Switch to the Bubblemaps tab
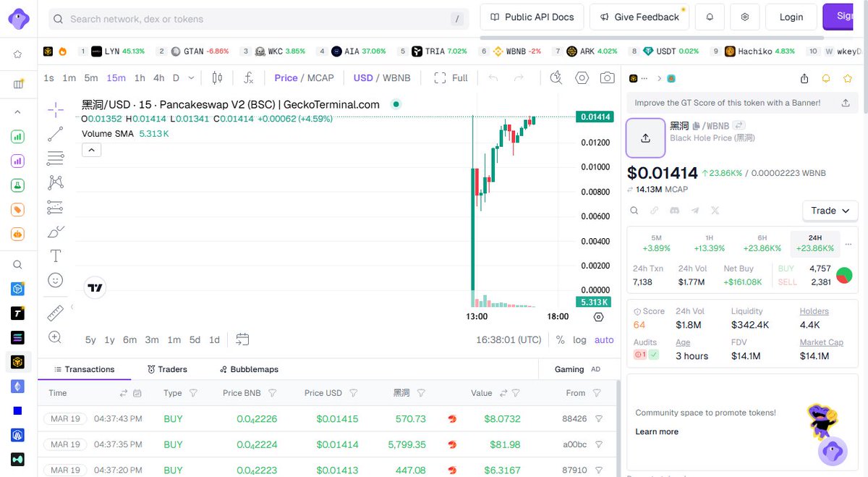Screen dimensions: 868x477 click(250, 369)
